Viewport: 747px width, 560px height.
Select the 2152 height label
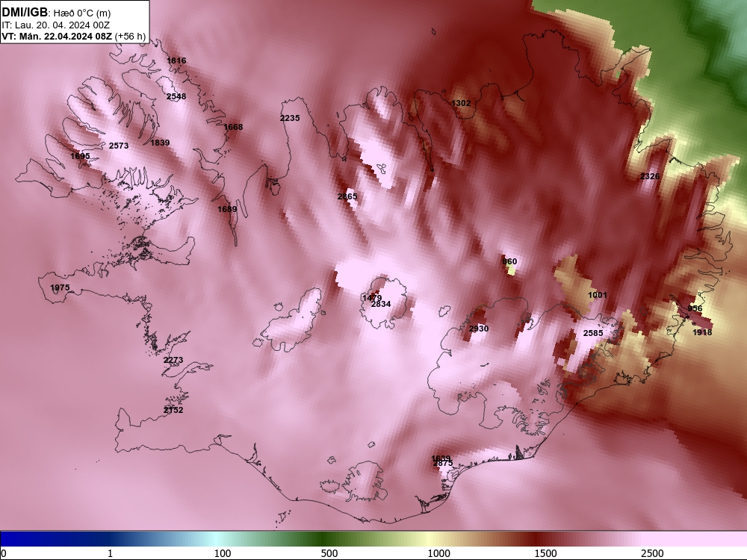[x=173, y=410]
